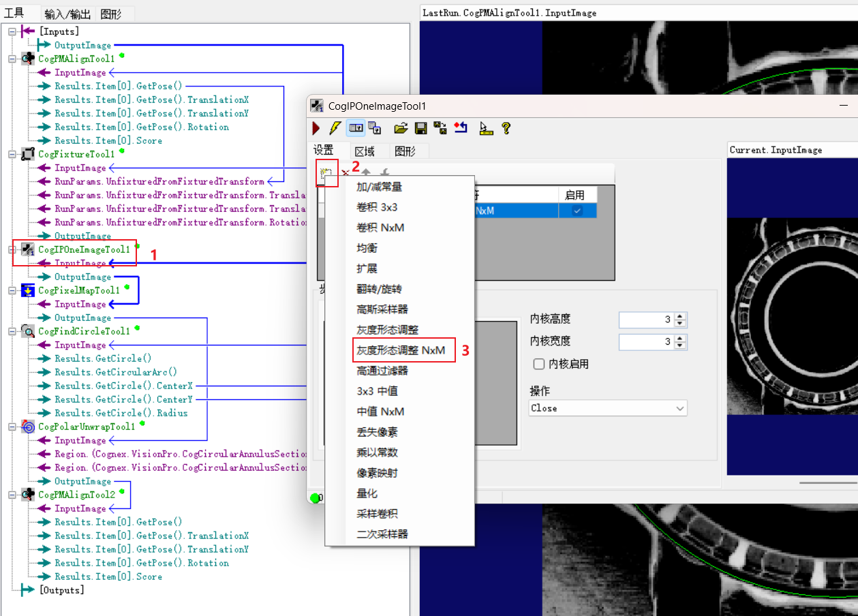Switch to the 输入/输出 tab
This screenshot has height=616, width=858.
[x=68, y=14]
